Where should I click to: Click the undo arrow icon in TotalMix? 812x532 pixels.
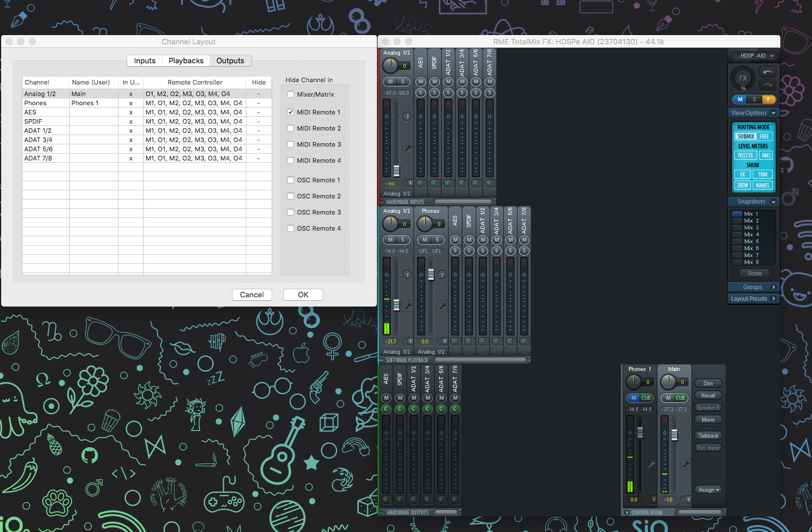pos(767,72)
